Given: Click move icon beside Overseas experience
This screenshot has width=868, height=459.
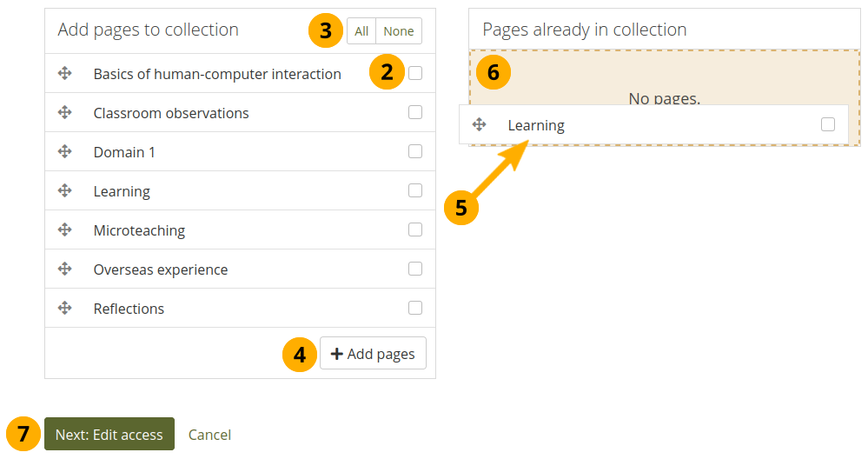Looking at the screenshot, I should 64,269.
